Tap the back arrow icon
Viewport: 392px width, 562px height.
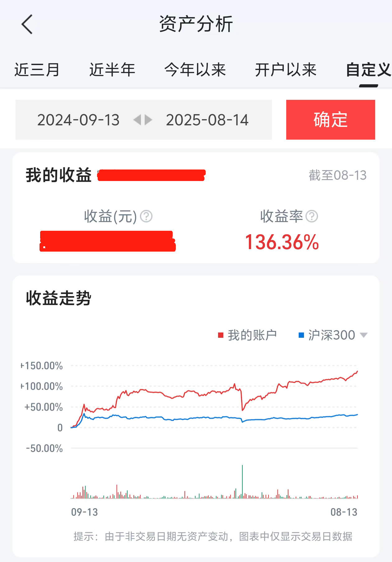coord(27,24)
